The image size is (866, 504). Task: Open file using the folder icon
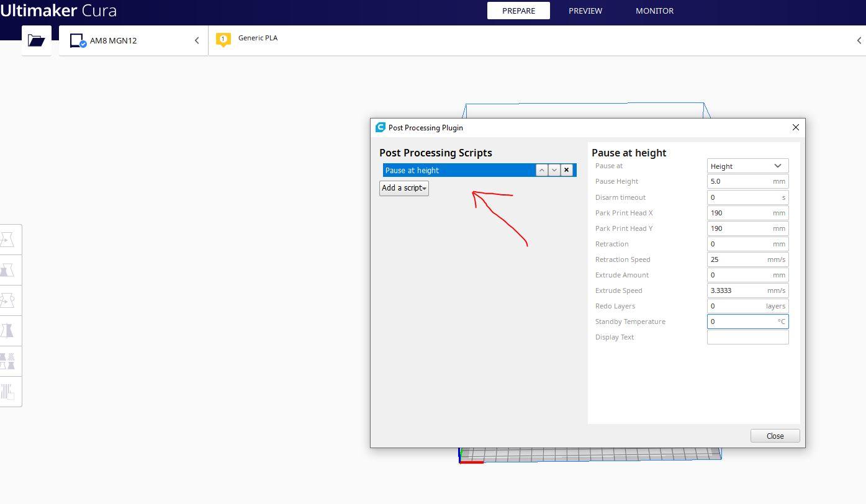click(x=36, y=40)
